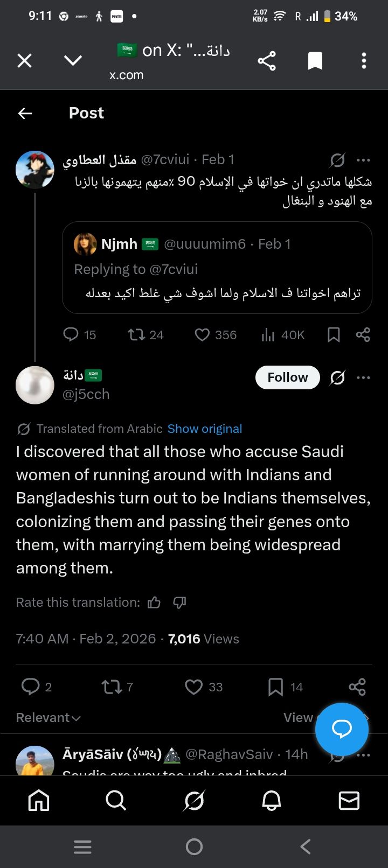Screen dimensions: 388x868
Task: Reply to the post with 2 comments
Action: (x=30, y=687)
